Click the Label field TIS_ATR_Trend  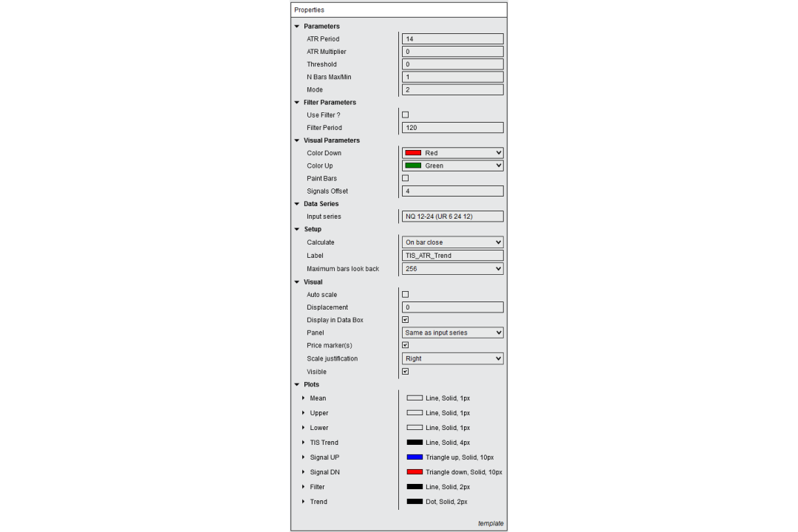click(x=452, y=256)
